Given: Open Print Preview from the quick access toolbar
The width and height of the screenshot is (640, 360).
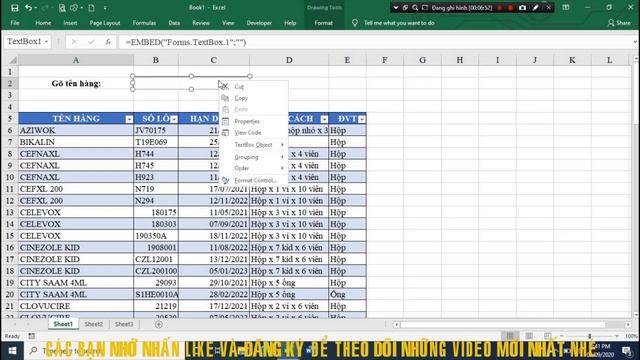Looking at the screenshot, I should tap(62, 8).
